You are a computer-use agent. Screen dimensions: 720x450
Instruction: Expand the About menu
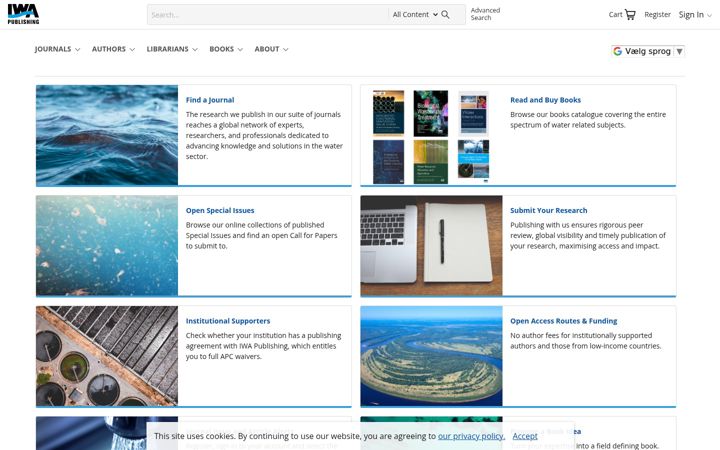point(271,49)
